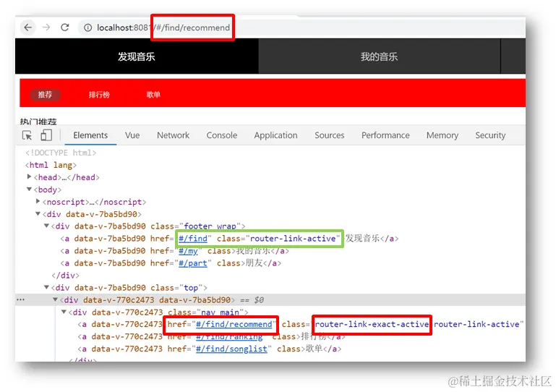This screenshot has height=392, width=556.
Task: Switch to the Elements devtools tab
Action: (90, 135)
